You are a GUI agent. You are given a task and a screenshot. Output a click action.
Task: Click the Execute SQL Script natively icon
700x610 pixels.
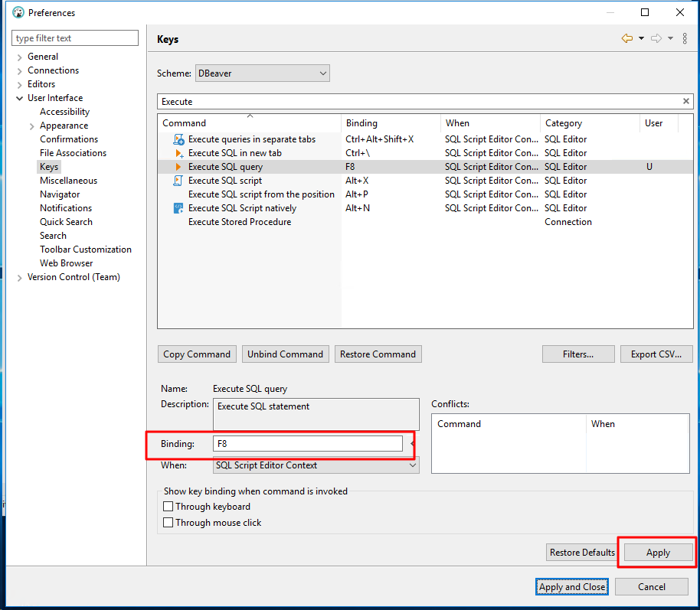(177, 207)
